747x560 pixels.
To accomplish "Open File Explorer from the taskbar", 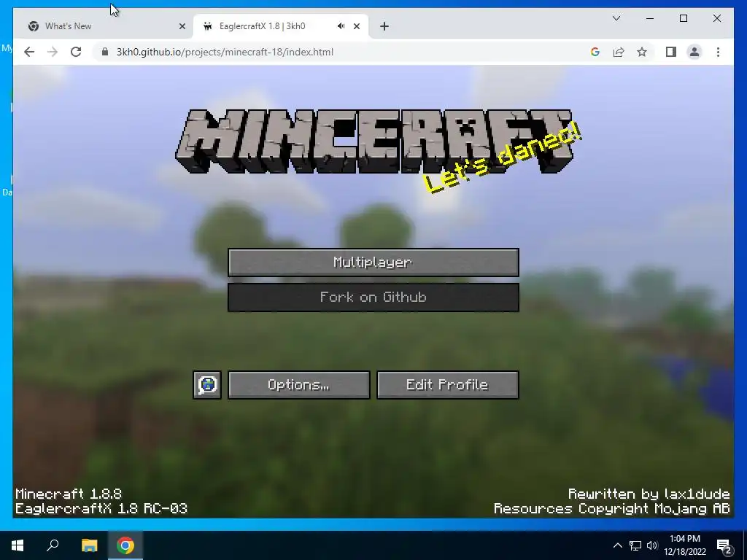I will 89,545.
